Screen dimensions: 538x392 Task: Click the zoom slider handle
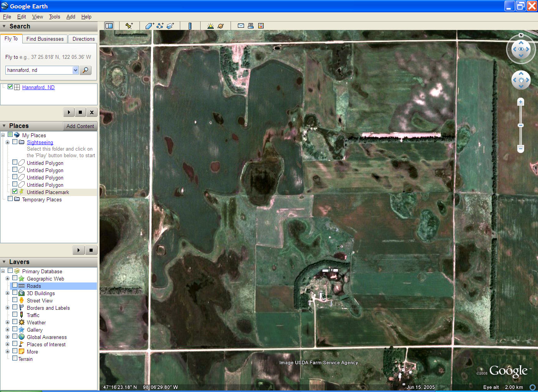(521, 125)
